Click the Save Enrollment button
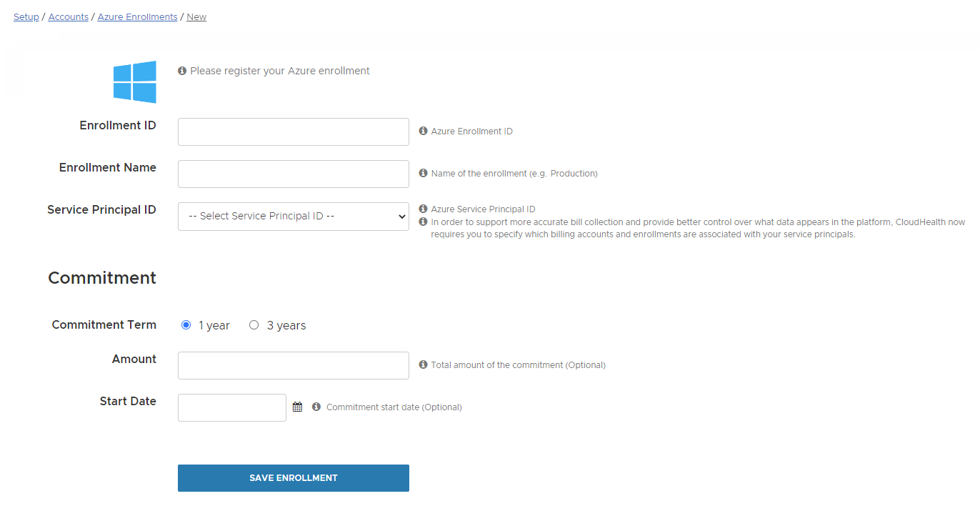Viewport: 980px width, 516px height. tap(293, 477)
